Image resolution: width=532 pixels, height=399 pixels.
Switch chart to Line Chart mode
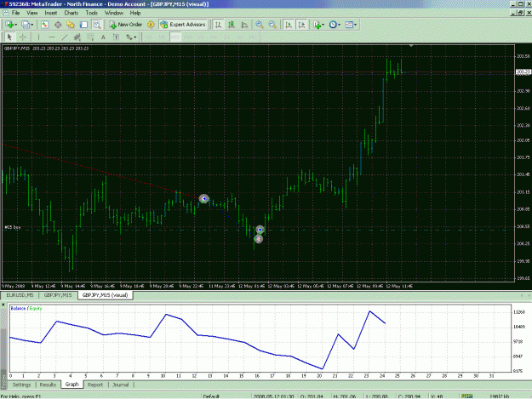coord(244,25)
